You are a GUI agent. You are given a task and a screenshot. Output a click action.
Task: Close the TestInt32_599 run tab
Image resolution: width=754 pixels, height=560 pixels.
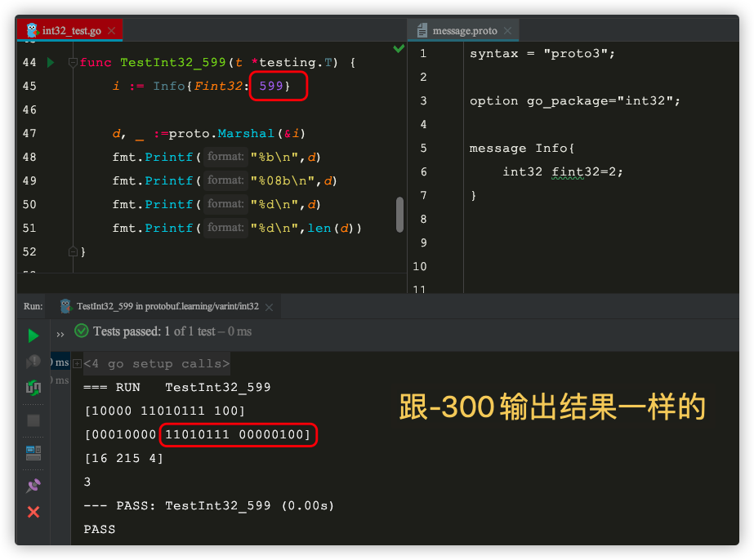[x=270, y=307]
